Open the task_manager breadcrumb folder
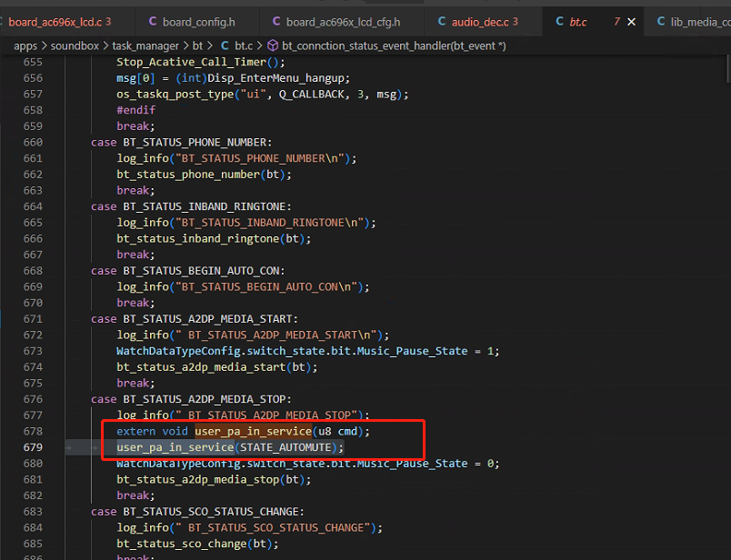 point(145,46)
